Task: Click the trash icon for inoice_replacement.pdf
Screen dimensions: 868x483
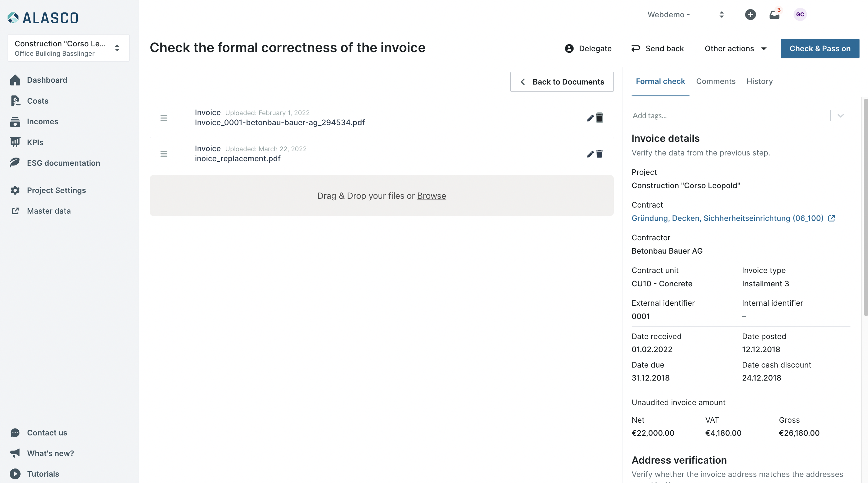Action: click(599, 154)
